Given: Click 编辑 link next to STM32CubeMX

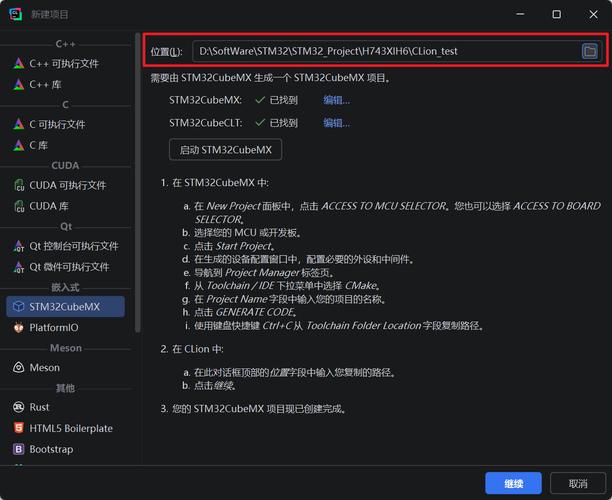Looking at the screenshot, I should coord(336,100).
